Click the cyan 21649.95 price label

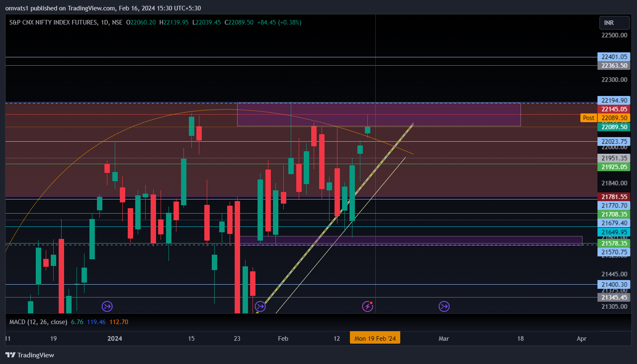coord(614,232)
